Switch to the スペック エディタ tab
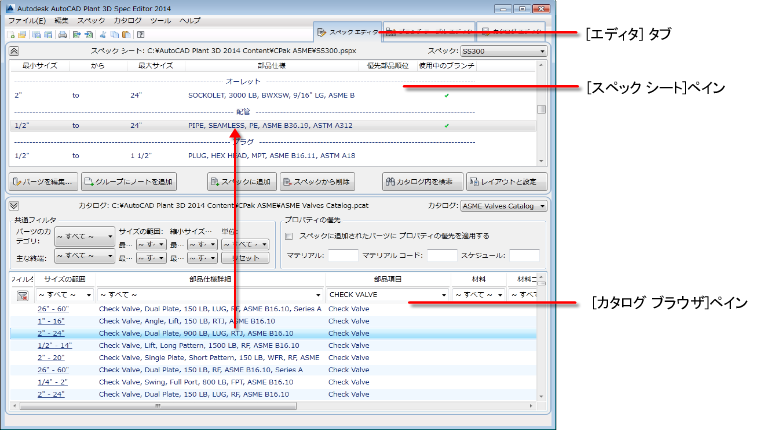This screenshot has height=430, width=768. coord(347,32)
